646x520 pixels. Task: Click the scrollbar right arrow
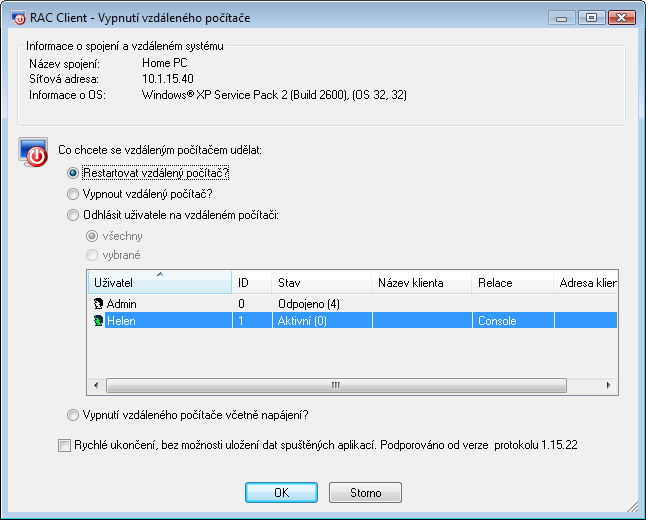pos(609,386)
